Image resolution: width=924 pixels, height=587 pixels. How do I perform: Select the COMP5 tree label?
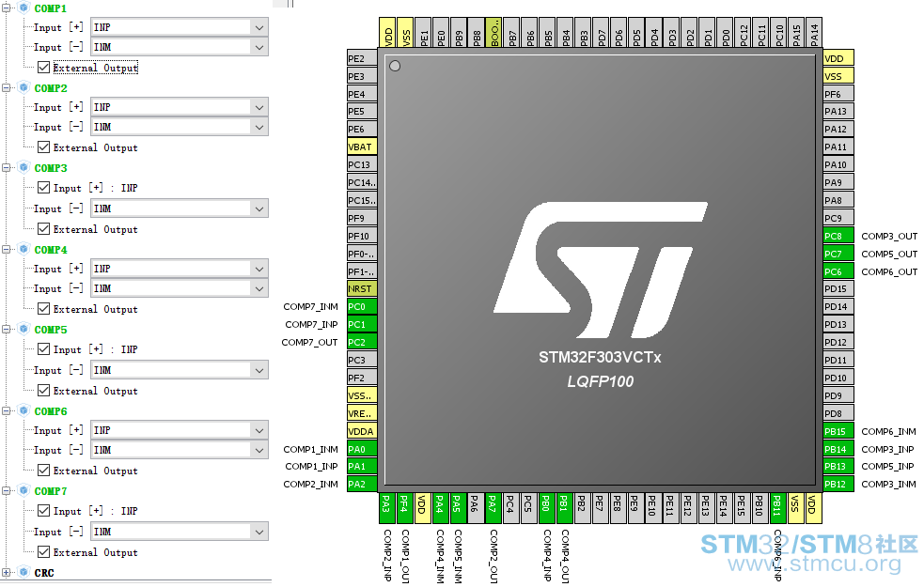point(51,330)
